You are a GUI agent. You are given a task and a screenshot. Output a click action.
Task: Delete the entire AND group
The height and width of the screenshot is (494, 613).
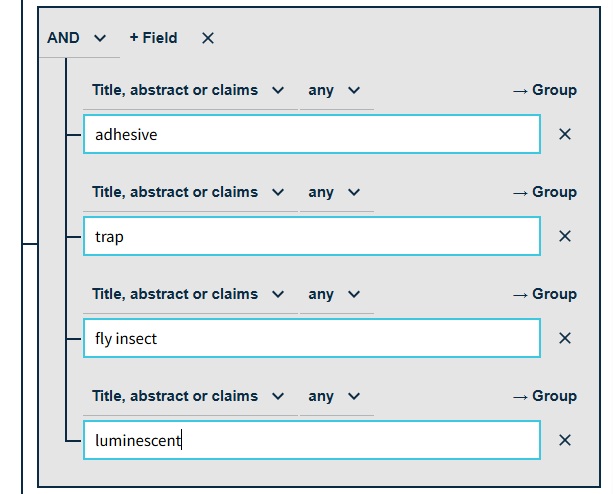[208, 38]
